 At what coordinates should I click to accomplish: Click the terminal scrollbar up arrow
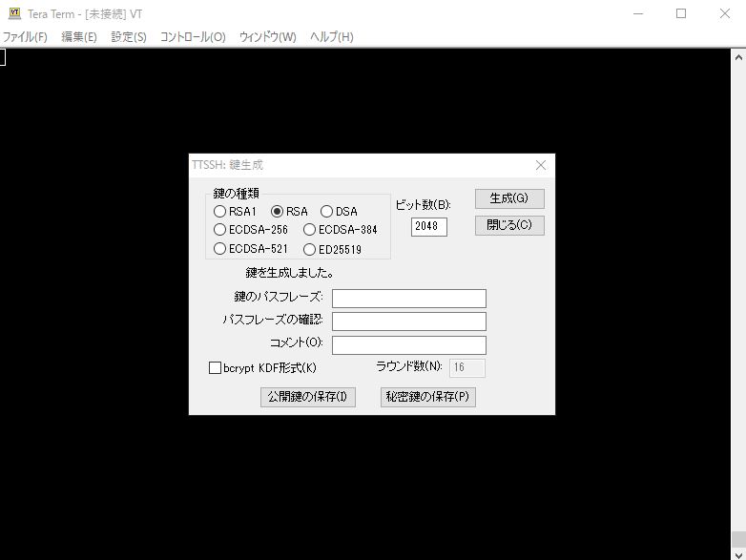click(738, 57)
